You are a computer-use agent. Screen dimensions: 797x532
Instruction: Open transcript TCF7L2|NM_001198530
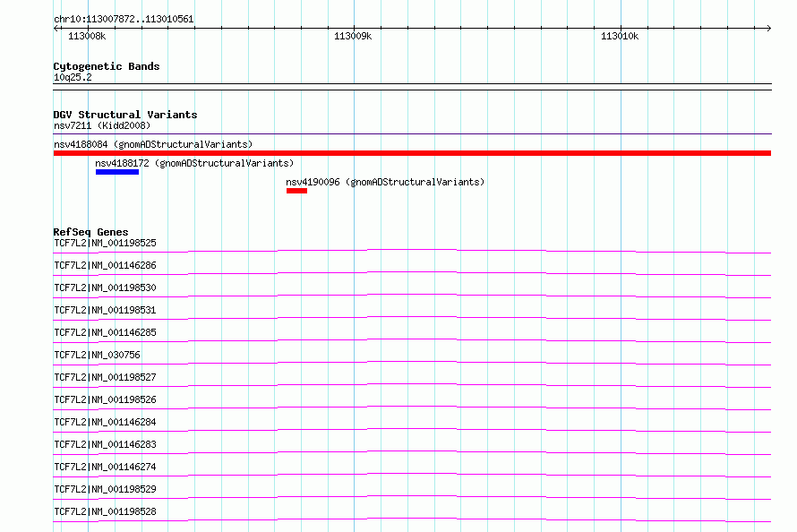click(105, 287)
